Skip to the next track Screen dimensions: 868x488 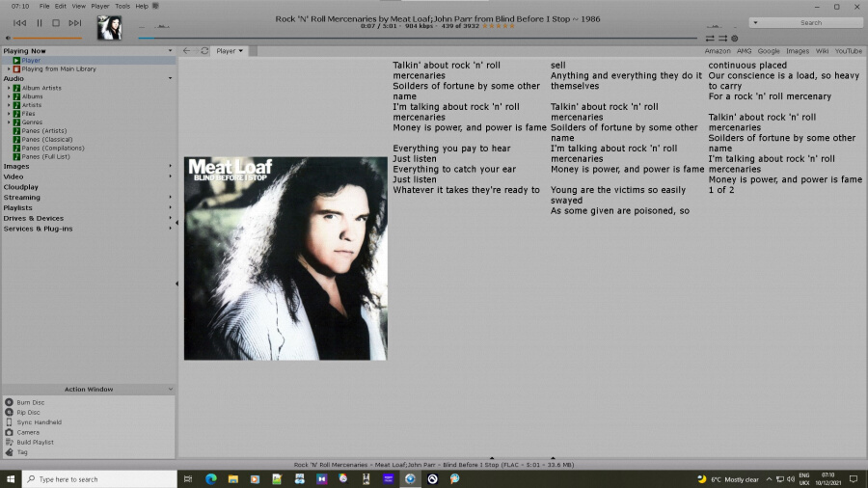pyautogui.click(x=74, y=23)
